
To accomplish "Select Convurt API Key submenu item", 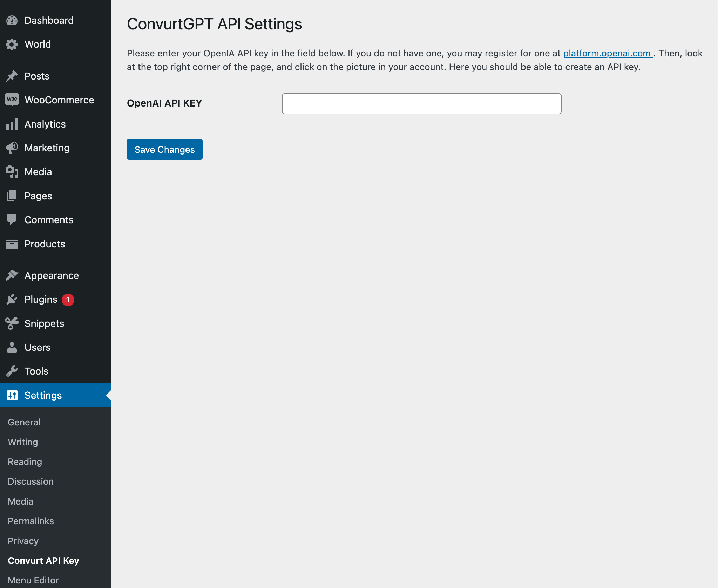I will [x=43, y=561].
